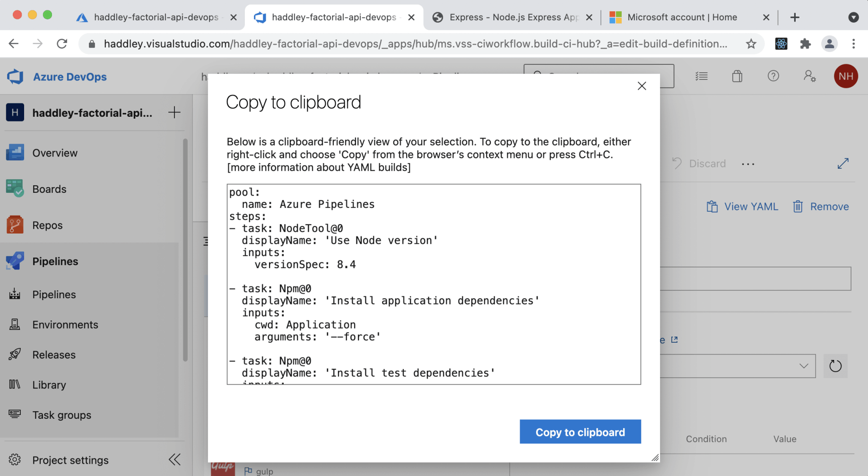Open the React Developer Tools extension icon

pos(781,44)
